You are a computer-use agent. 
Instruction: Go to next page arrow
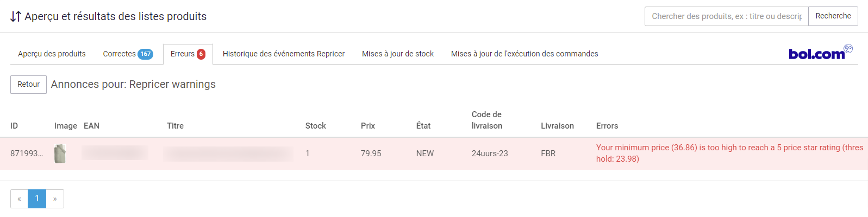coord(55,199)
